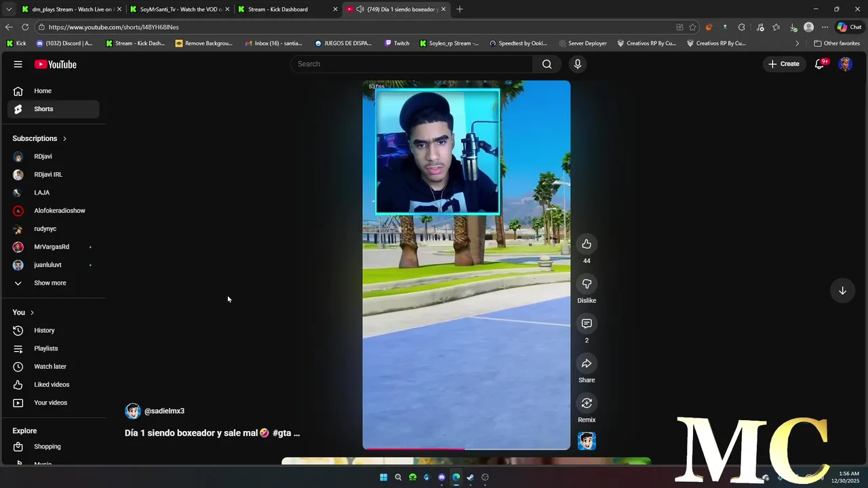
Task: Click the search magnifier button
Action: [547, 64]
